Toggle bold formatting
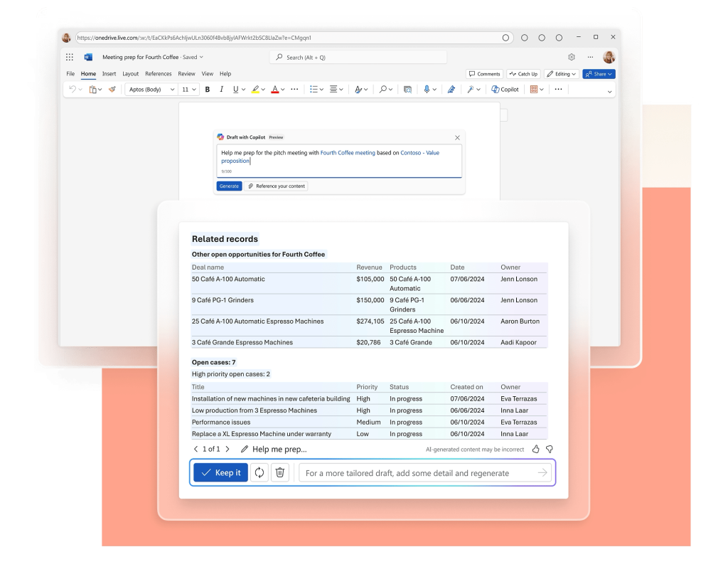Image resolution: width=728 pixels, height=579 pixels. click(x=208, y=89)
